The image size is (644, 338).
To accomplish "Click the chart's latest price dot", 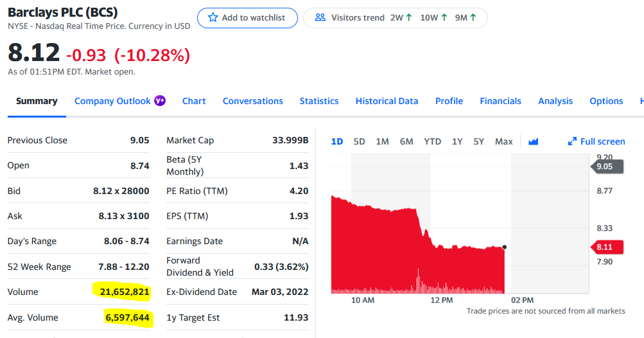I will (505, 247).
